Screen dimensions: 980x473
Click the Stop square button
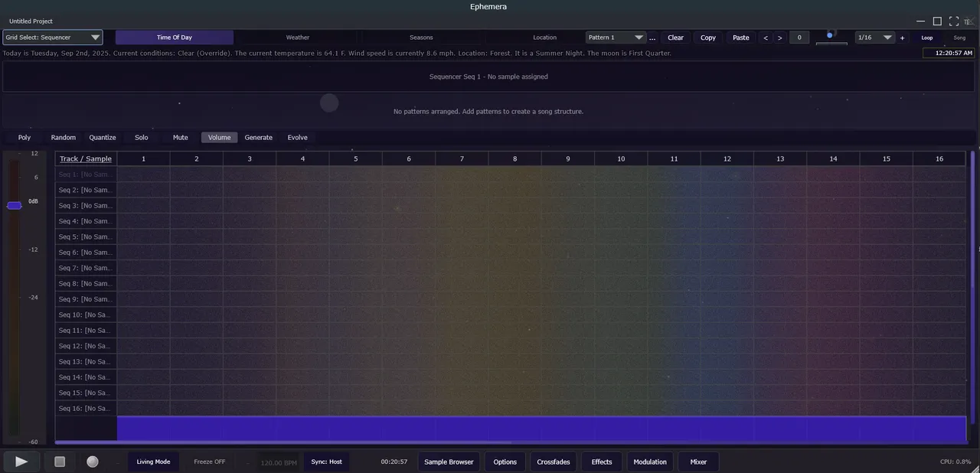pyautogui.click(x=60, y=462)
